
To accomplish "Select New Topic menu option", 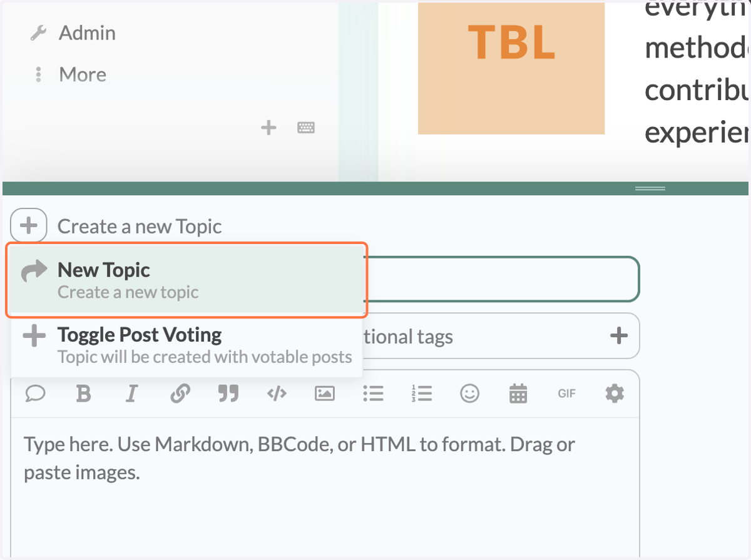I will tap(186, 280).
